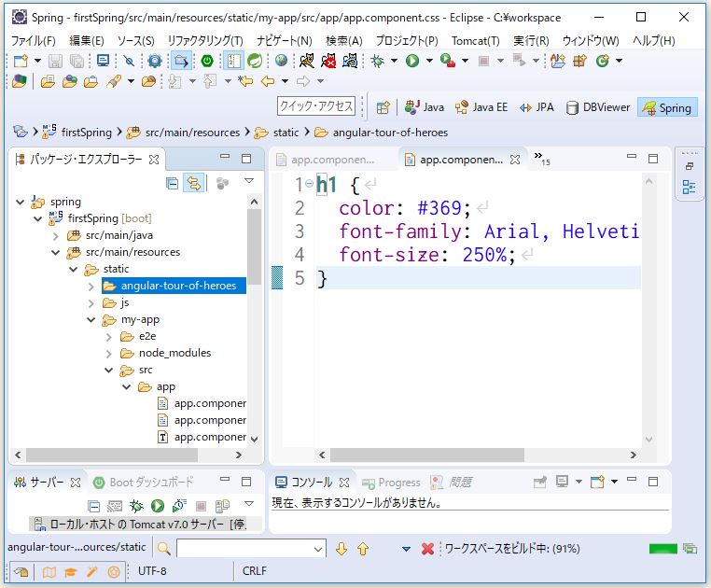This screenshot has width=711, height=588.
Task: Switch to the Progress tab
Action: click(391, 483)
